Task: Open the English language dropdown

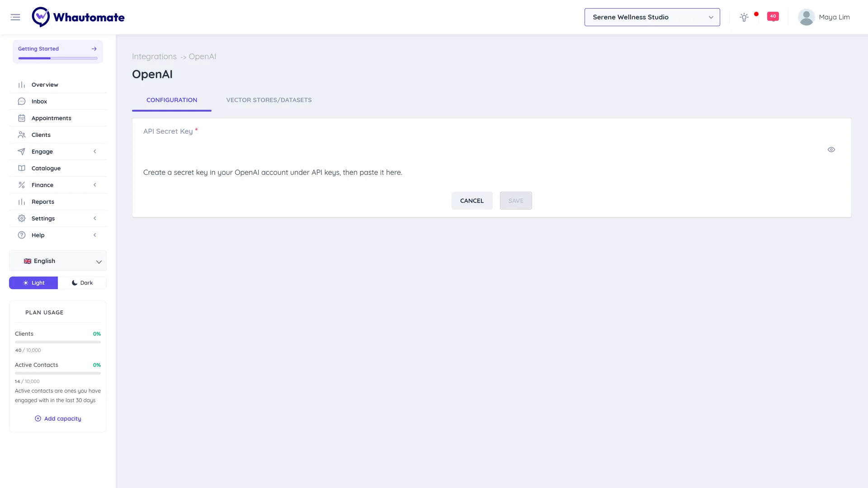Action: 58,261
